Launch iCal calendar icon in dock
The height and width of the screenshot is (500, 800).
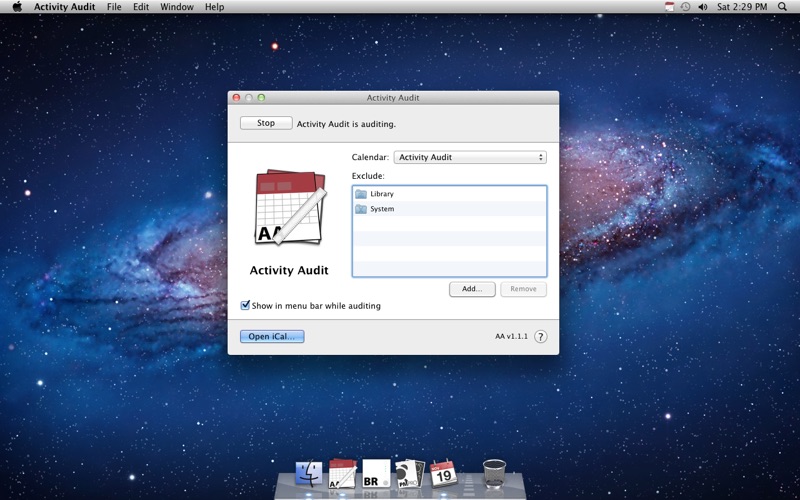(x=443, y=473)
